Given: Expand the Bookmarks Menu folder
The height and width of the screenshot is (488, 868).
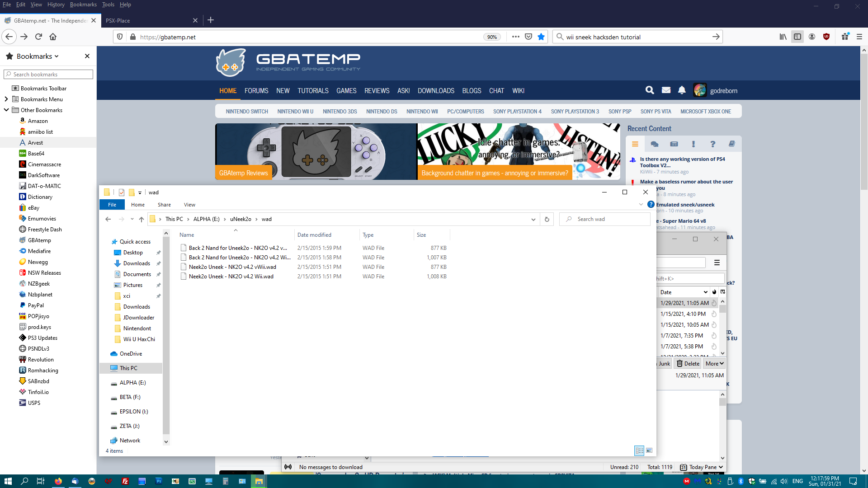Looking at the screenshot, I should [6, 99].
